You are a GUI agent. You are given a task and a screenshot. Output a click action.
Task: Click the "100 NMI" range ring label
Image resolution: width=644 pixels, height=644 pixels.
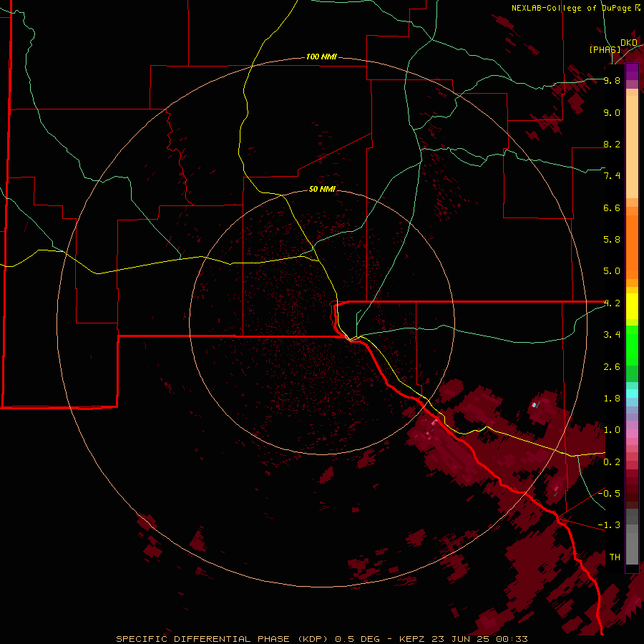click(321, 57)
